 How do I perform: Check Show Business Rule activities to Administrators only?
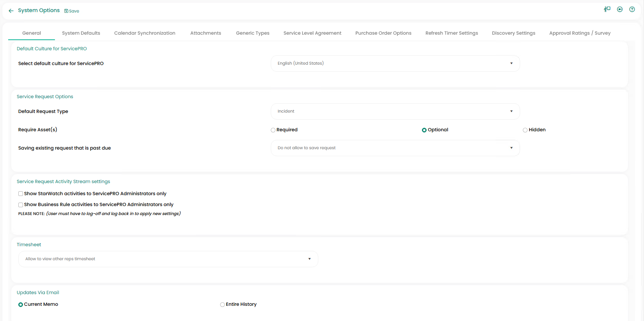[x=21, y=205]
